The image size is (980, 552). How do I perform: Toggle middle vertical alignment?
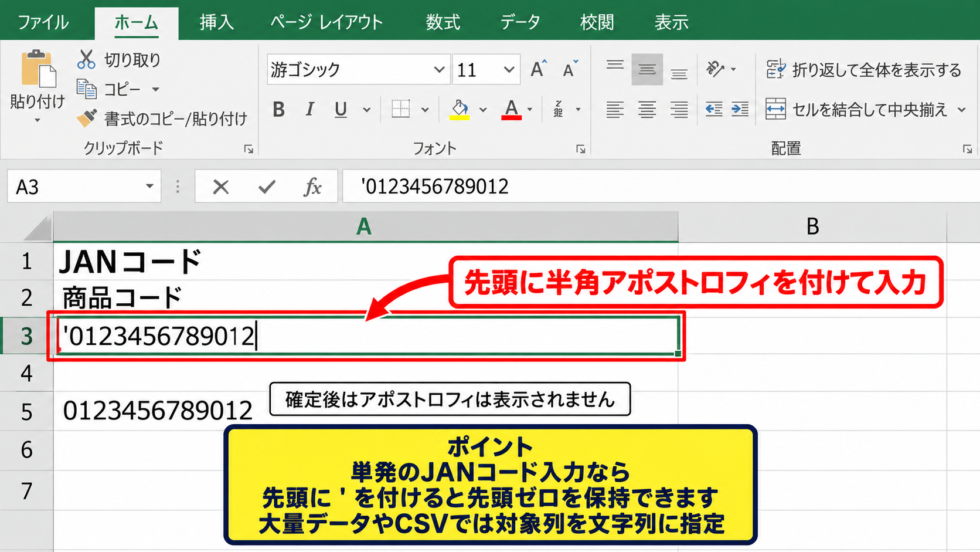click(647, 69)
